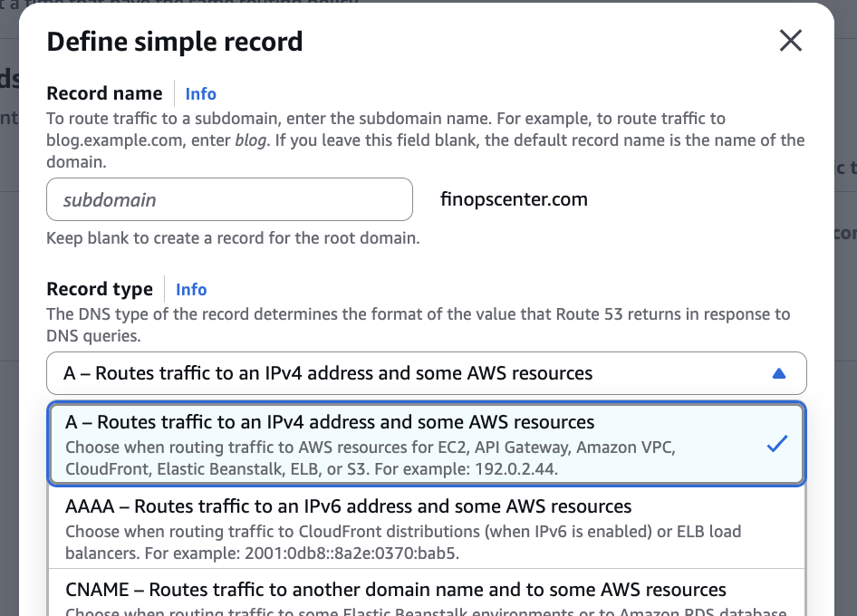Click the DNS type explanation text
857x616 pixels.
click(x=418, y=324)
